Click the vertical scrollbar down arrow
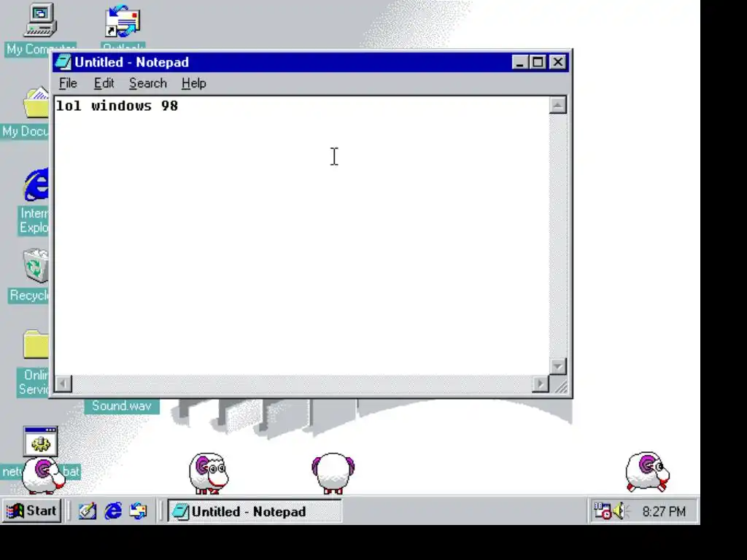 [x=557, y=366]
